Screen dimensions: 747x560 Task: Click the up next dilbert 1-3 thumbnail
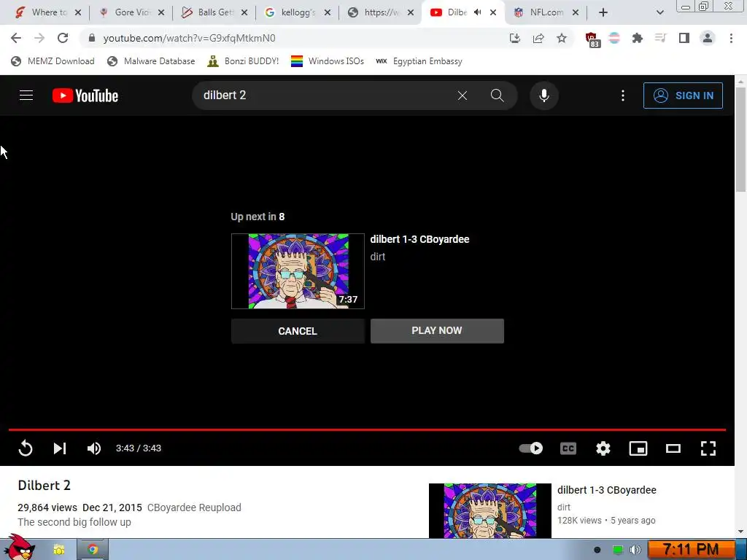[x=298, y=271]
